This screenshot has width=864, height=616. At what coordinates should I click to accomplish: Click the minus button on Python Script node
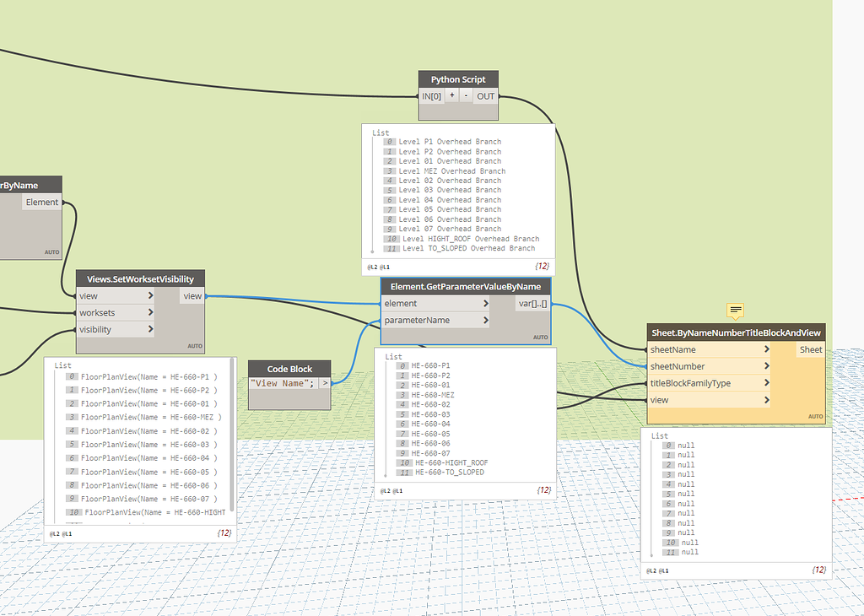pyautogui.click(x=466, y=96)
